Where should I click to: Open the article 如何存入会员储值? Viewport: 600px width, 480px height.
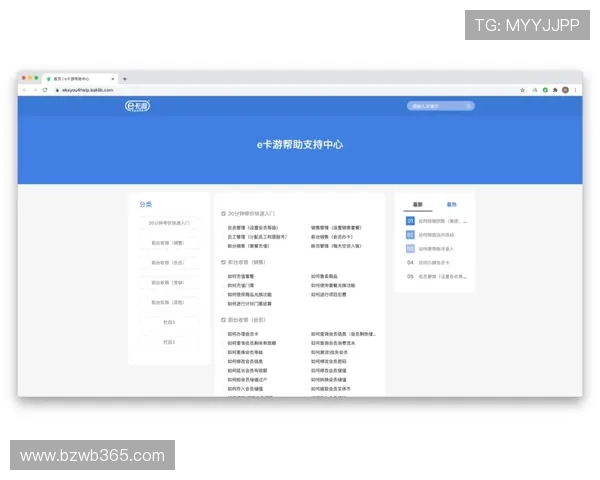[245, 389]
